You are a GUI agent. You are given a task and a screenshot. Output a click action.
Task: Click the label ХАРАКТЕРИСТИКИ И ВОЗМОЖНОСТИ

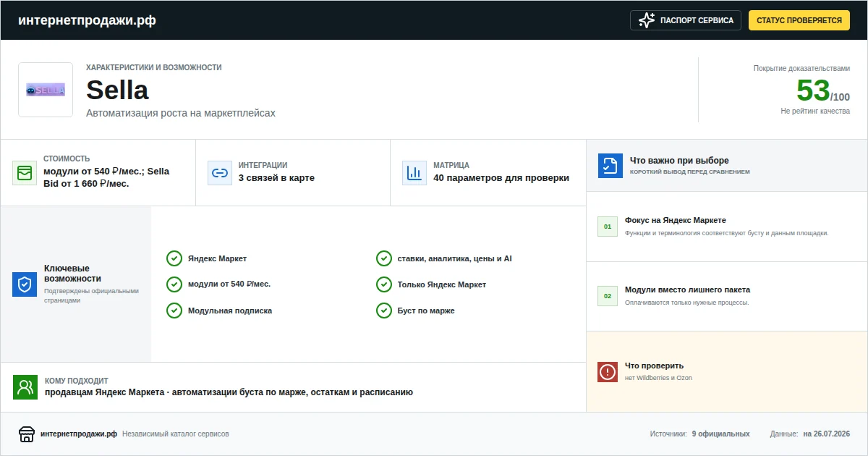[154, 67]
